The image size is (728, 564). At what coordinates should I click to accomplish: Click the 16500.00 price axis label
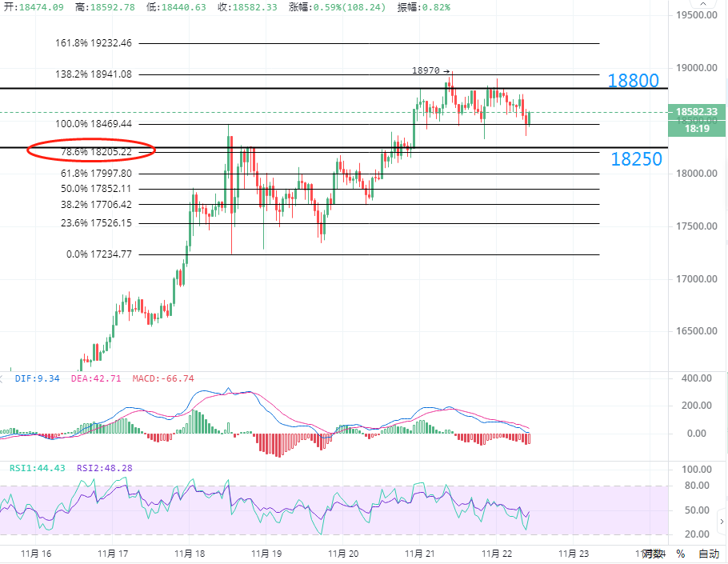(697, 331)
